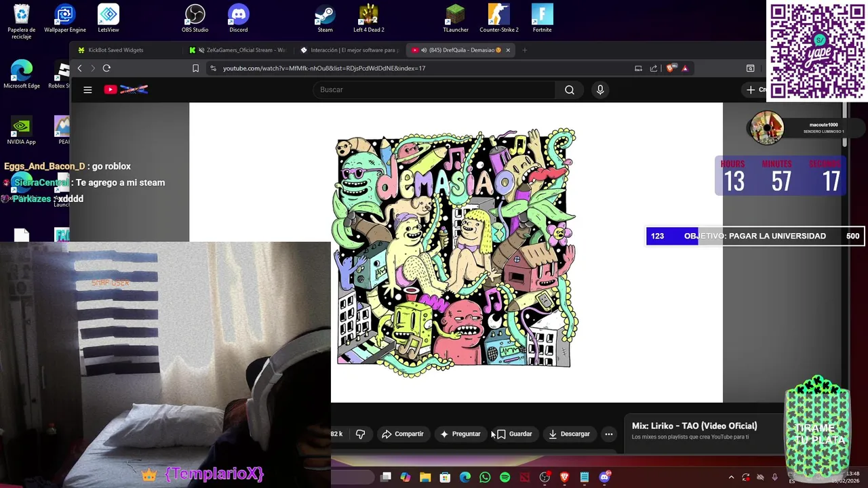Open WhatsApp from the taskbar
The width and height of the screenshot is (868, 488).
pos(485,477)
